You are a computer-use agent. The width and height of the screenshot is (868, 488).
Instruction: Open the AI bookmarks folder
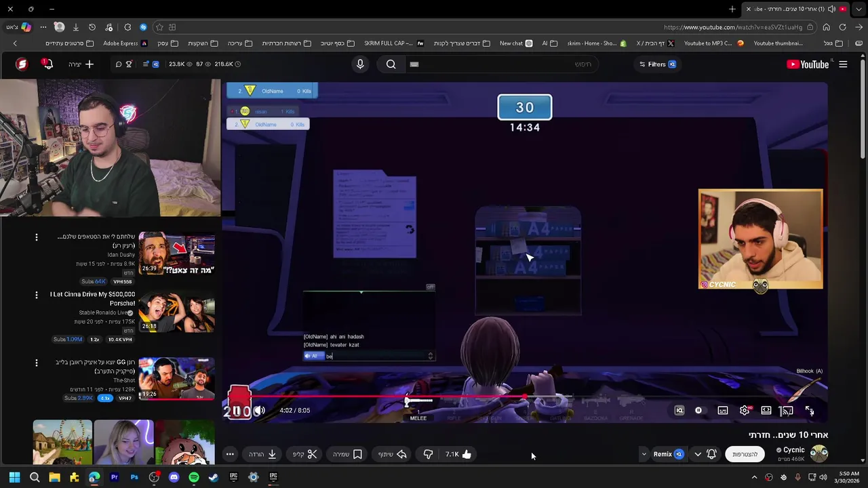549,43
